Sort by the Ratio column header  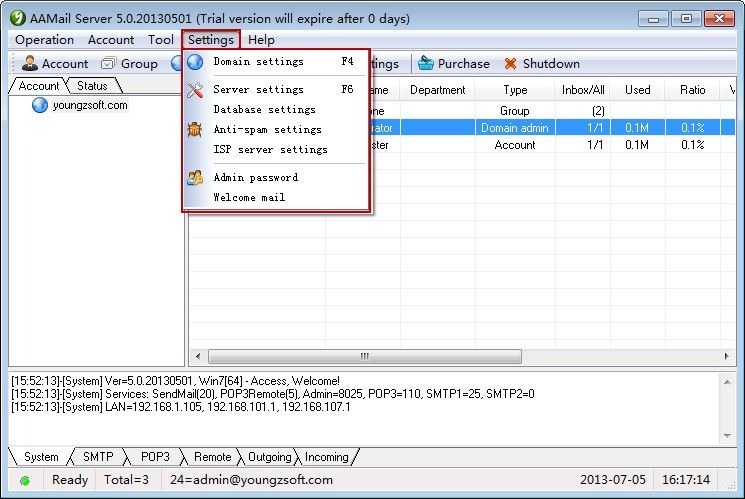(x=692, y=90)
